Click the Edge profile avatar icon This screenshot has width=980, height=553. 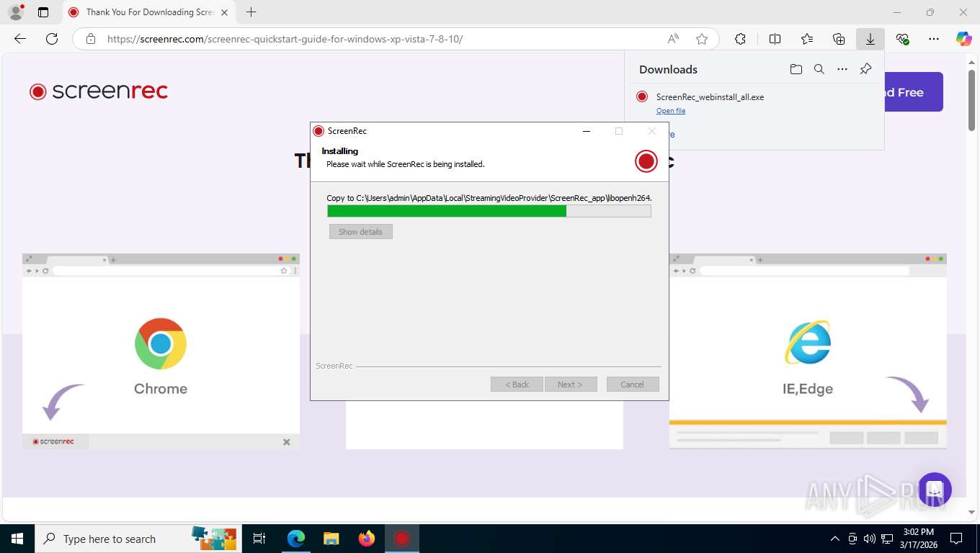click(14, 12)
